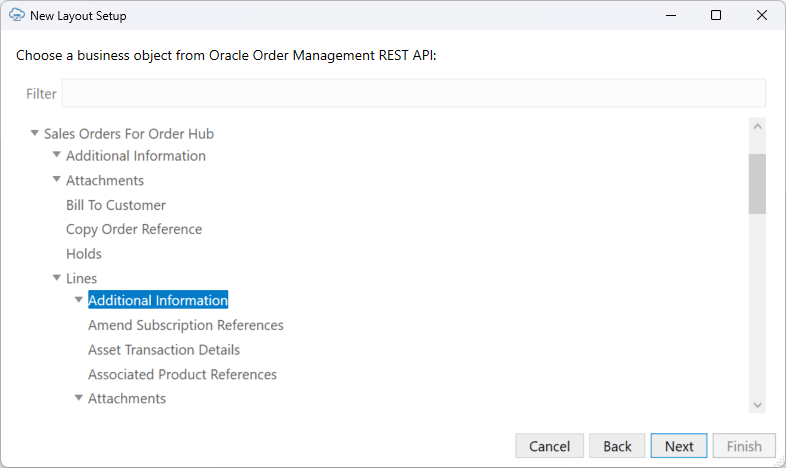Viewport: 786px width, 468px height.
Task: Select Bill To Customer business object
Action: point(116,205)
